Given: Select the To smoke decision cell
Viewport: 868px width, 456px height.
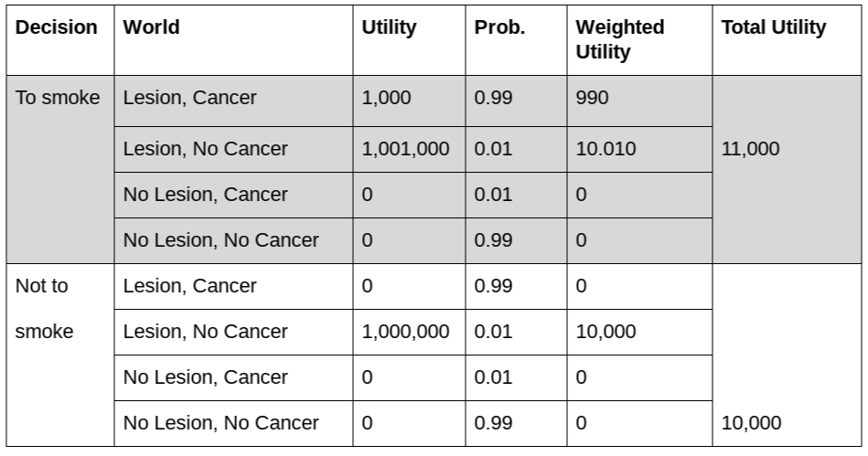Looking at the screenshot, I should (58, 98).
